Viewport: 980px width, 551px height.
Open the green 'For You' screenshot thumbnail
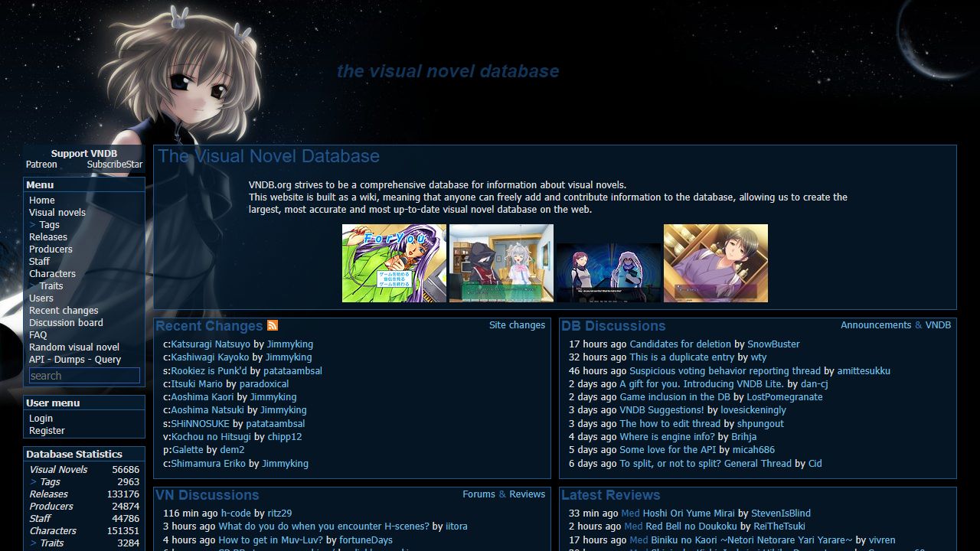394,263
